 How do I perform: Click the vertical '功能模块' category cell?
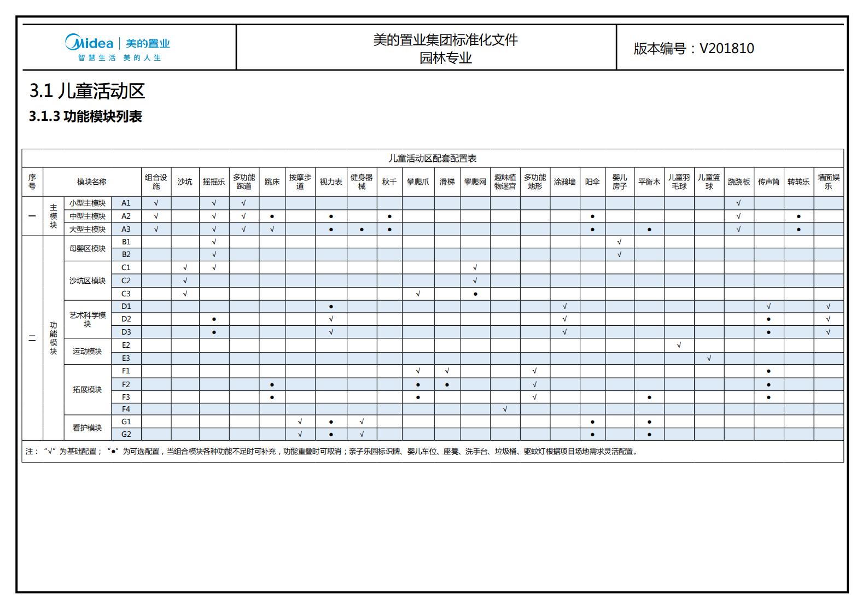pyautogui.click(x=53, y=338)
